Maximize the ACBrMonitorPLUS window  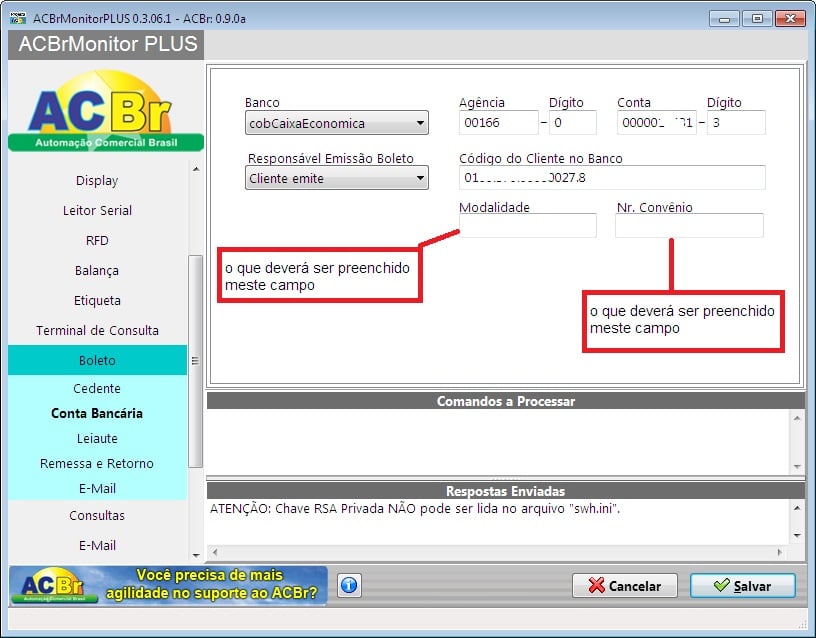[757, 19]
